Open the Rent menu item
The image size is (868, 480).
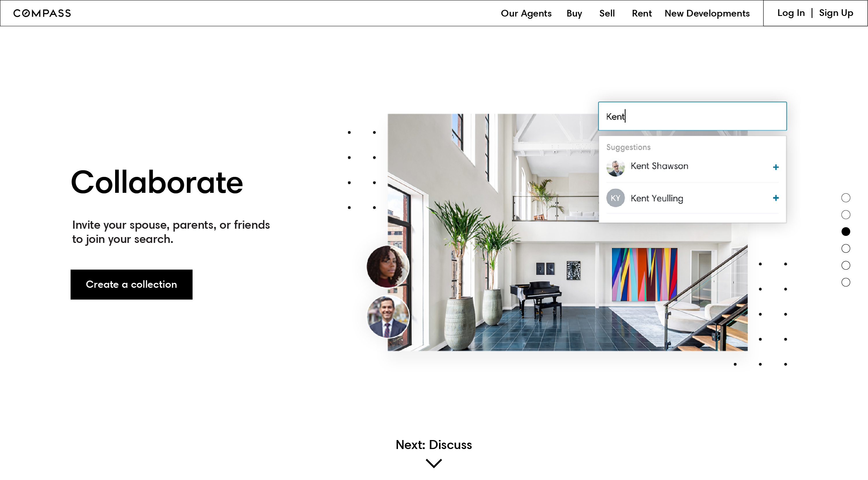coord(642,13)
